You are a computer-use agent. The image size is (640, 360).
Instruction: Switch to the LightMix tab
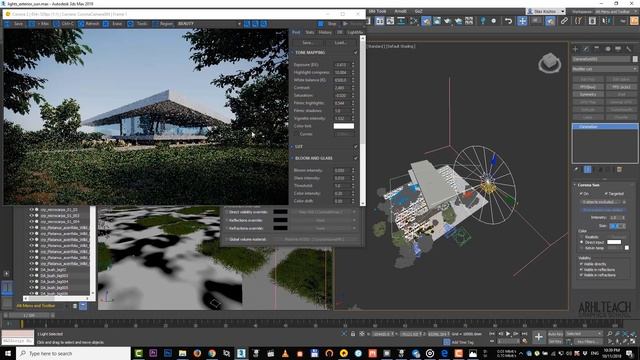tap(355, 32)
